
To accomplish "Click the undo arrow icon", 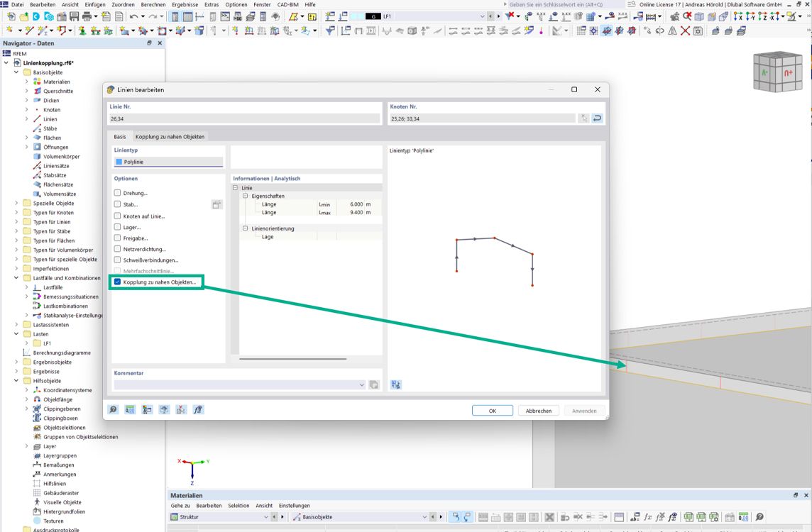I will pos(133,16).
